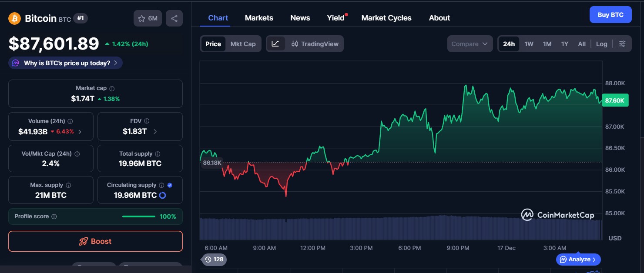644x273 pixels.
Task: Click the clock icon showing 128
Action: tap(213, 260)
